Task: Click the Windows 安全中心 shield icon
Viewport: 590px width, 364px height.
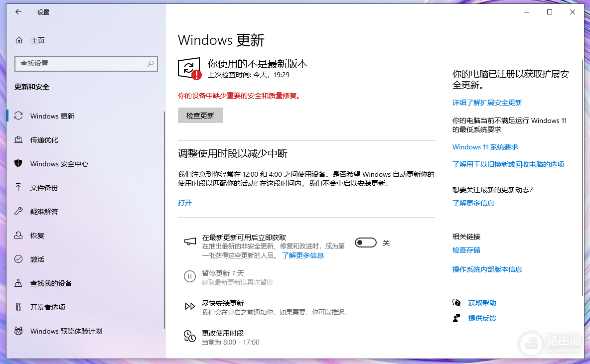Action: tap(18, 163)
